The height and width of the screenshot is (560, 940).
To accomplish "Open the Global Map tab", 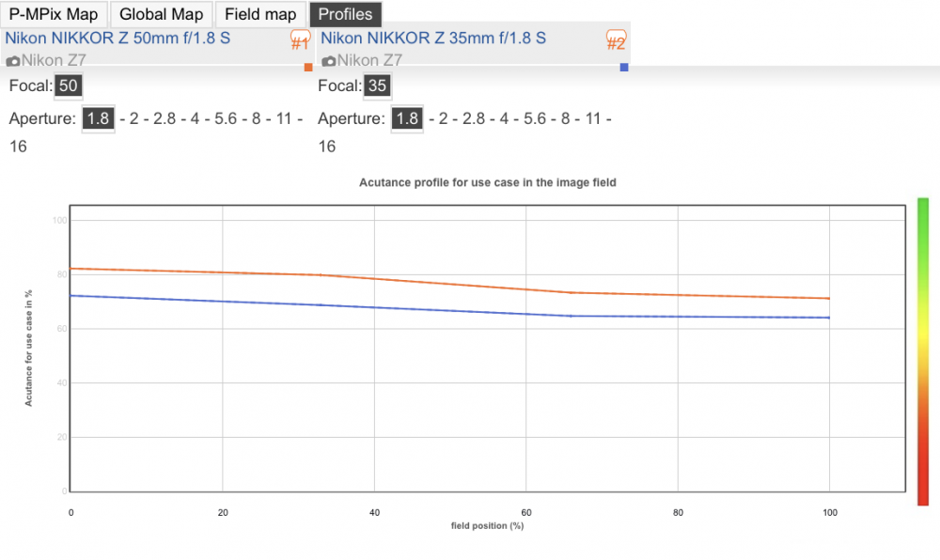I will coord(162,14).
